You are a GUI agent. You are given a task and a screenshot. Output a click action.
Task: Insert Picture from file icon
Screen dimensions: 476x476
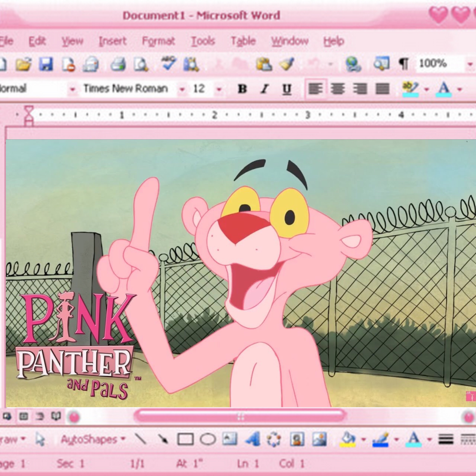coord(319,439)
